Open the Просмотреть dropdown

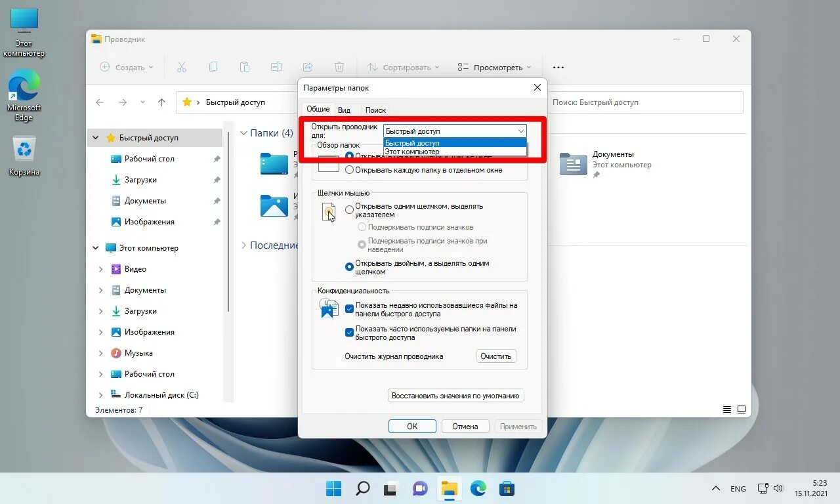coord(493,67)
